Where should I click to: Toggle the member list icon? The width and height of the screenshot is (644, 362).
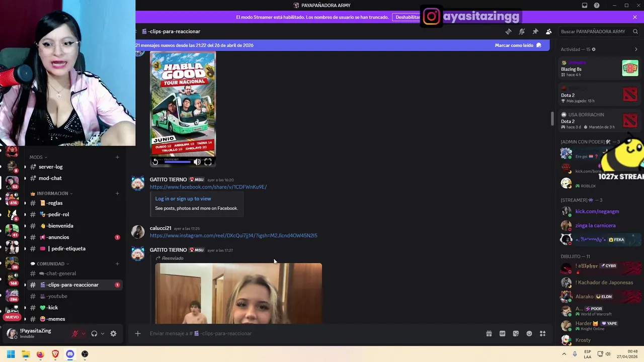coord(549,31)
